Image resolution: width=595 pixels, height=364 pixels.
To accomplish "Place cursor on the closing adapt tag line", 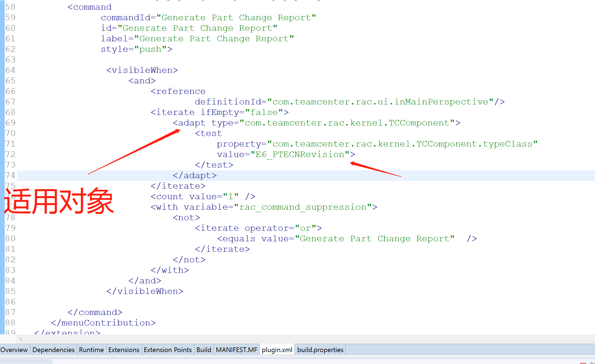I will click(x=194, y=176).
